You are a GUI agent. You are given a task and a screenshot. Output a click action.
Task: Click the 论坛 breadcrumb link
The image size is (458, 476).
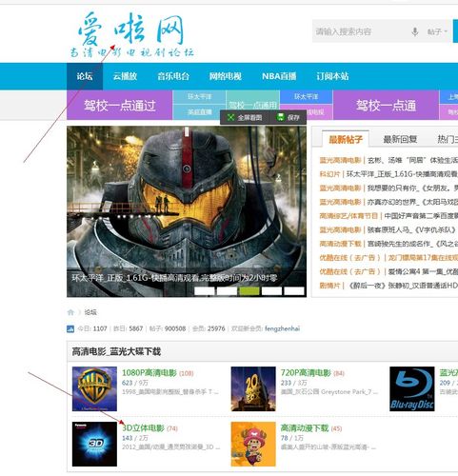point(90,312)
